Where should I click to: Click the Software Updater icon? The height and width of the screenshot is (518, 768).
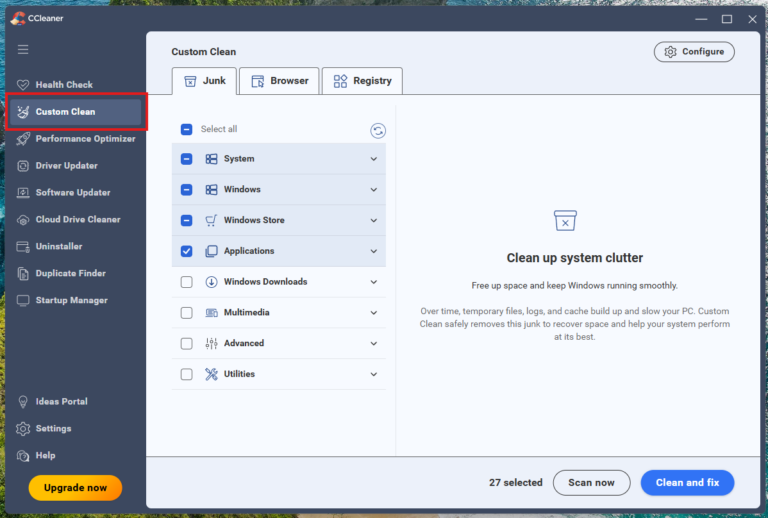(23, 192)
